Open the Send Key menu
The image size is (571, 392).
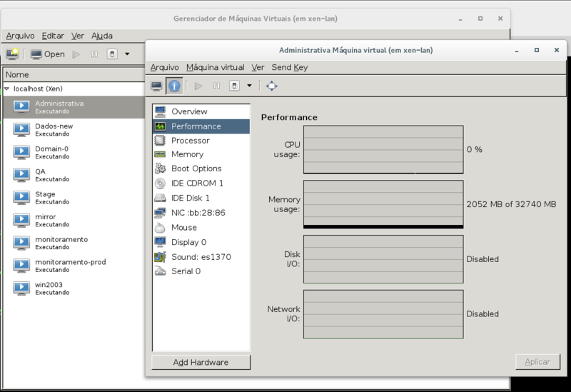(x=290, y=67)
